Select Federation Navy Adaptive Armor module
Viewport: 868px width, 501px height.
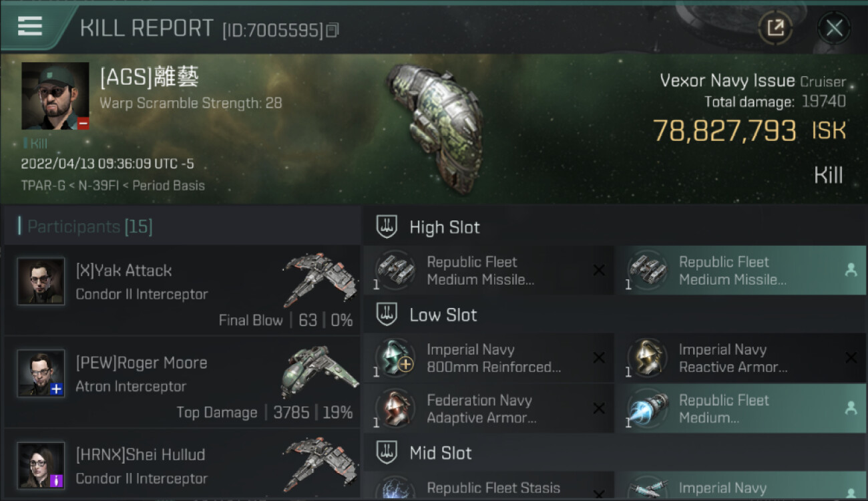coord(489,409)
